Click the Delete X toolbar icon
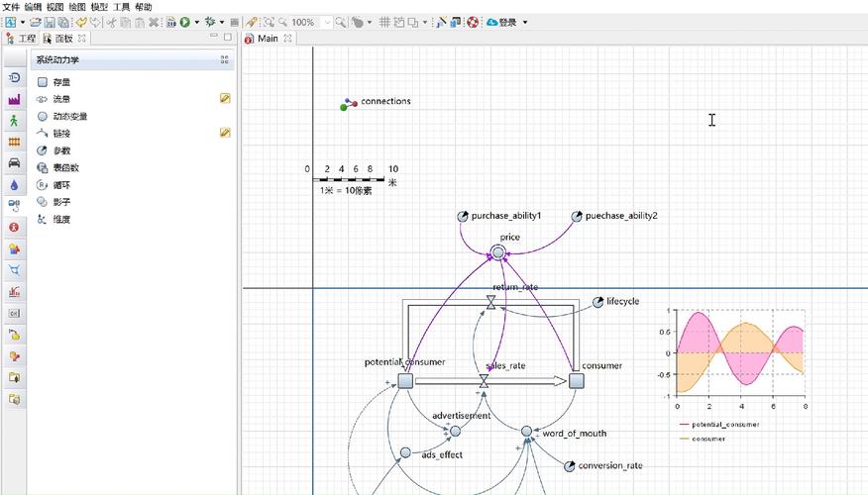Screen dimensions: 868x495 coord(154,22)
